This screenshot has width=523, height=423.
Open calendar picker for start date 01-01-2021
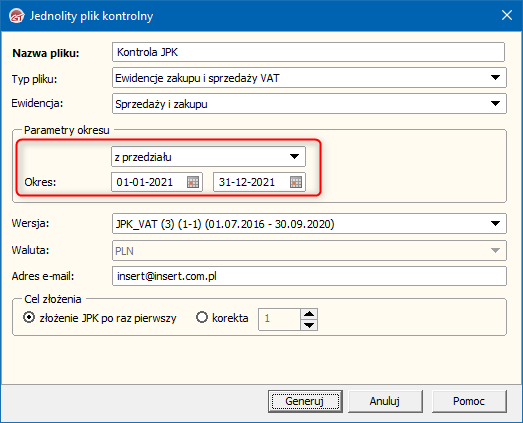pyautogui.click(x=193, y=182)
